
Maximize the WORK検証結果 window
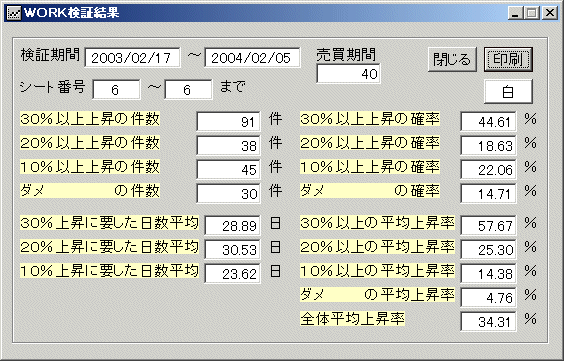pyautogui.click(x=532, y=13)
